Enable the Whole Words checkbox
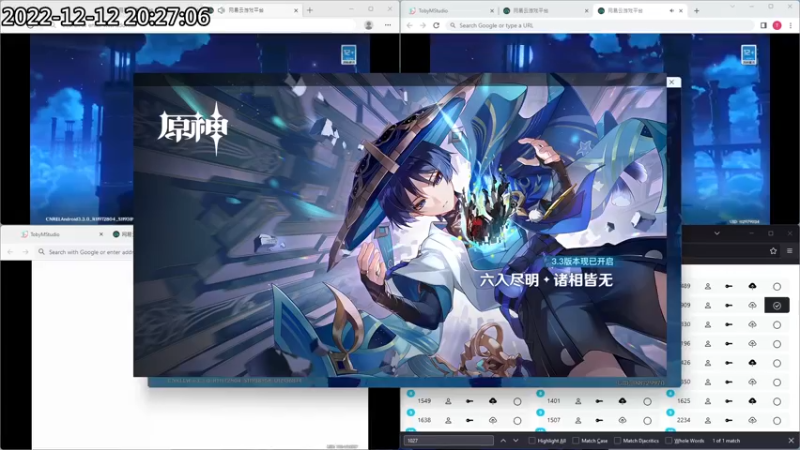The width and height of the screenshot is (800, 450). 668,441
